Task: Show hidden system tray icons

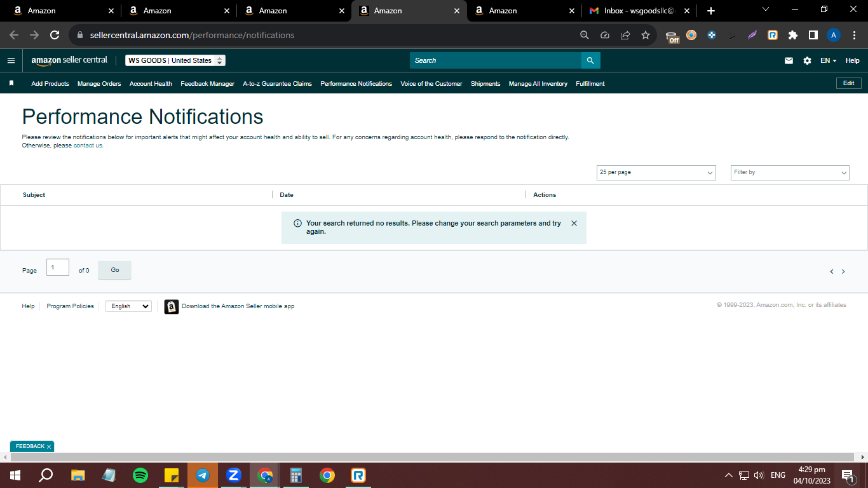Action: 728,475
